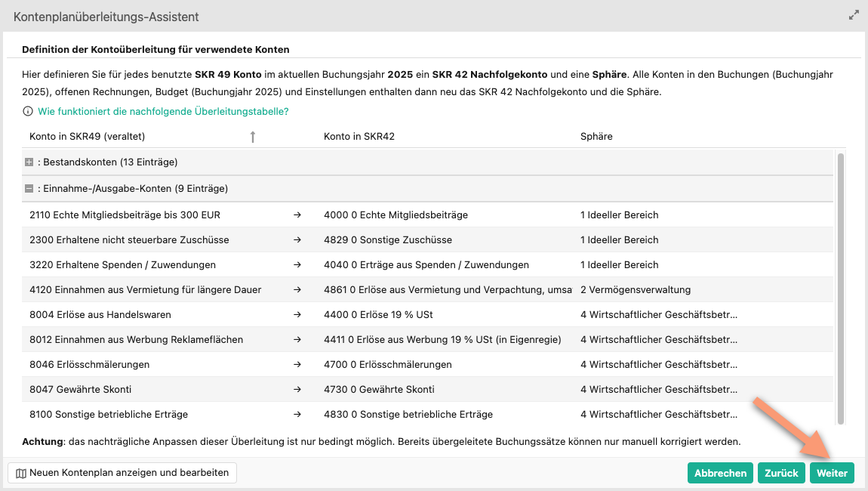Viewport: 868px width, 491px height.
Task: Edit SKR42 account 4000 0 Echte Mitgliedsbeiträge
Action: tap(396, 215)
